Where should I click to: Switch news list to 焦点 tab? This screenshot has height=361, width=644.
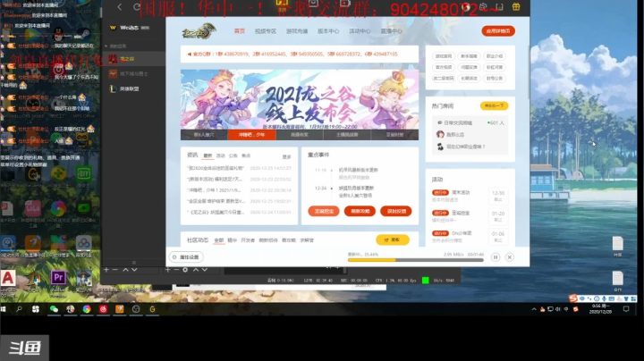click(x=246, y=155)
